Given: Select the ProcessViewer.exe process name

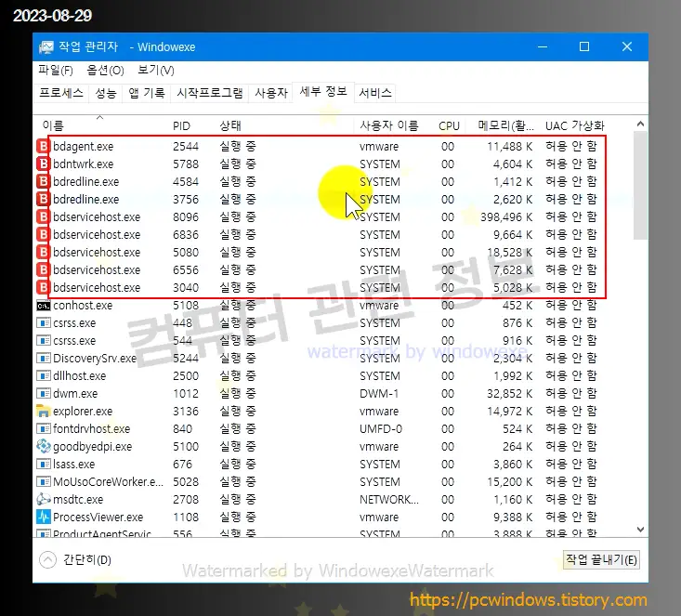Looking at the screenshot, I should tap(98, 517).
